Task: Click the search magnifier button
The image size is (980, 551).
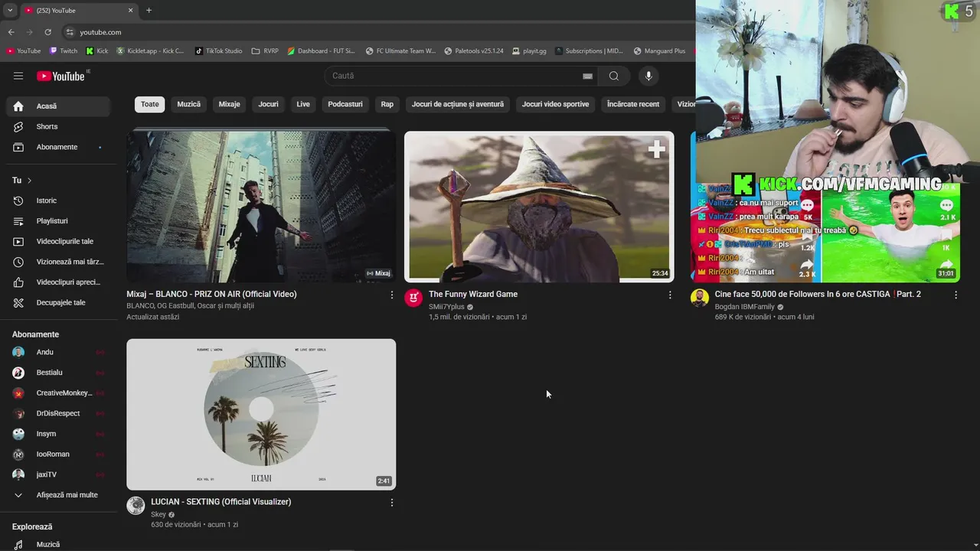Action: coord(614,76)
